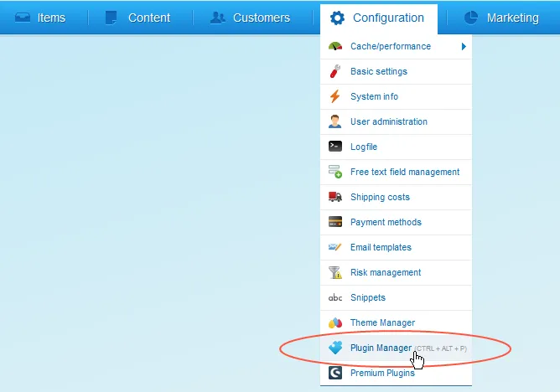Open Email templates
Image resolution: width=560 pixels, height=392 pixels.
(396, 248)
